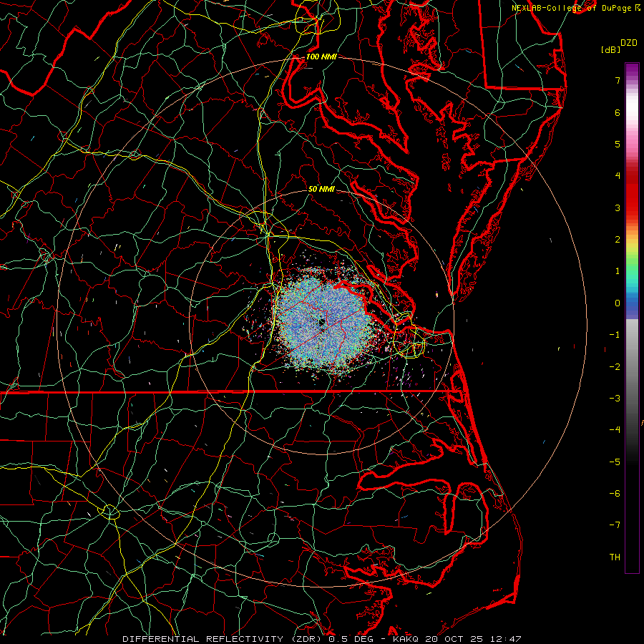Click the positive 7 dB scale label
This screenshot has width=644, height=644.
point(618,80)
